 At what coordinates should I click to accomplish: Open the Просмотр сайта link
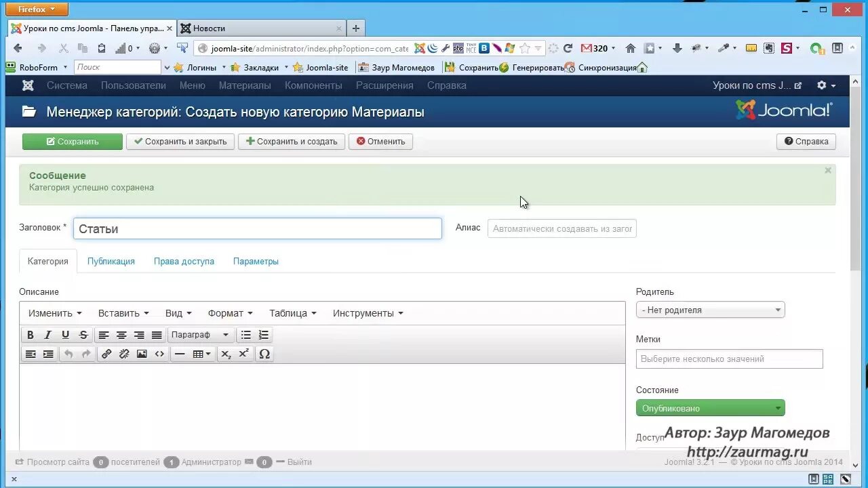[52, 462]
